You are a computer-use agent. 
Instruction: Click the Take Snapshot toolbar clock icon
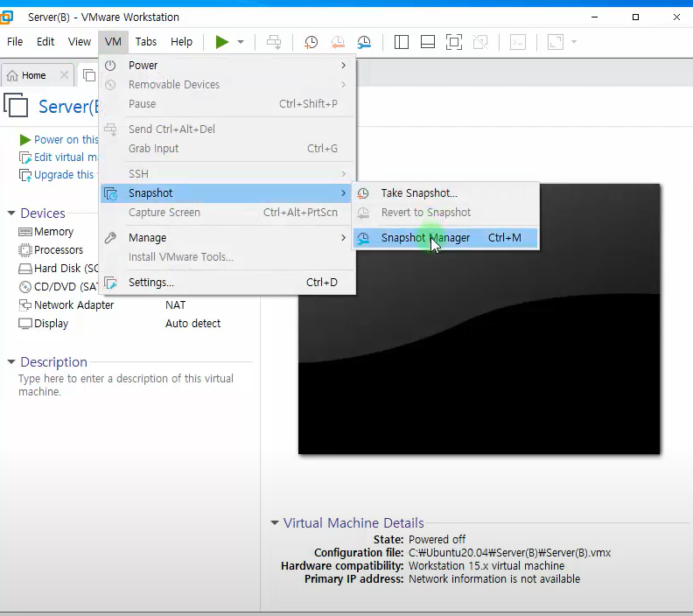click(311, 42)
